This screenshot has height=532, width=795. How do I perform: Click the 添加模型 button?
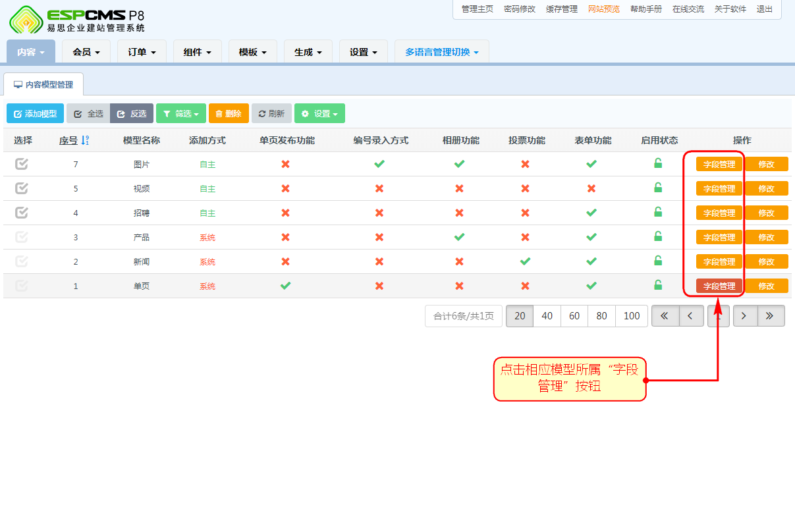[x=36, y=114]
